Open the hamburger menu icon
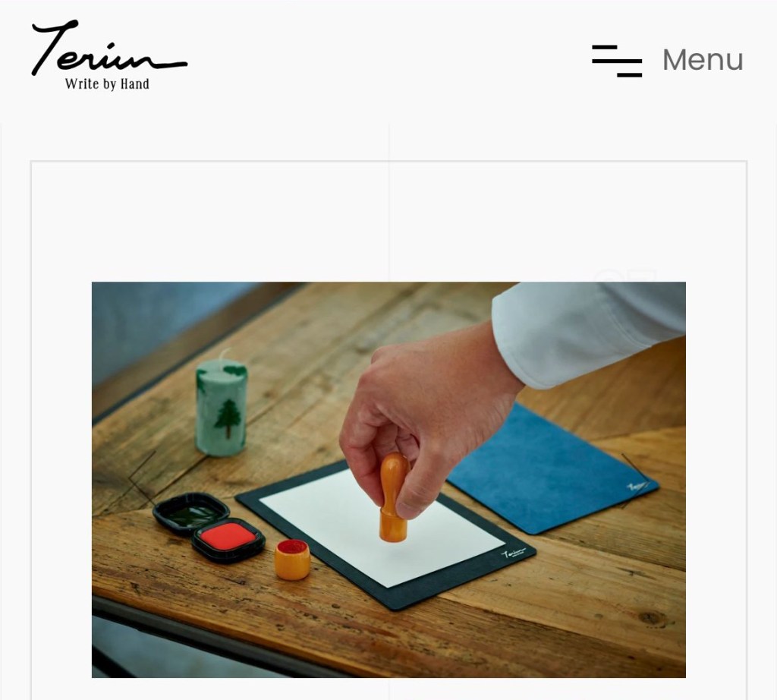Image resolution: width=777 pixels, height=700 pixels. pyautogui.click(x=616, y=61)
